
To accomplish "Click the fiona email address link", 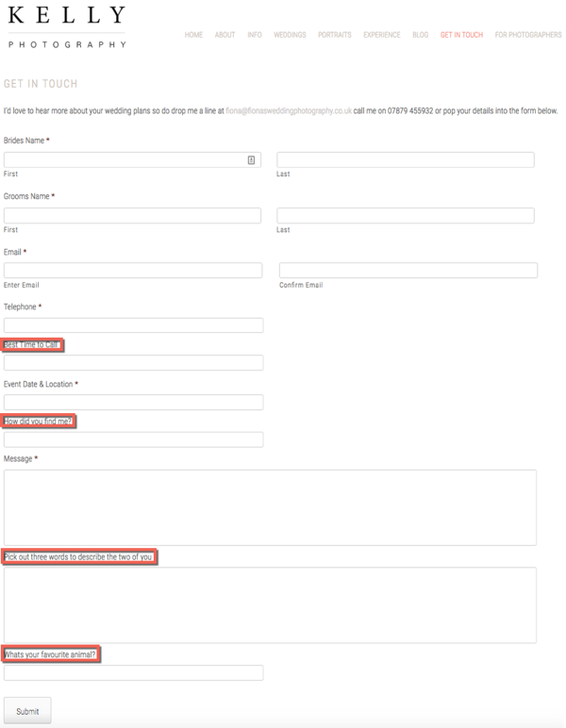I will [289, 111].
